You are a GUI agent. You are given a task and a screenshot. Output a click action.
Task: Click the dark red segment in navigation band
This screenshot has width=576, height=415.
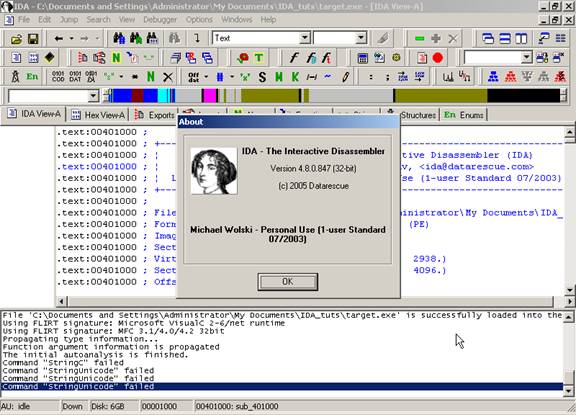click(137, 95)
